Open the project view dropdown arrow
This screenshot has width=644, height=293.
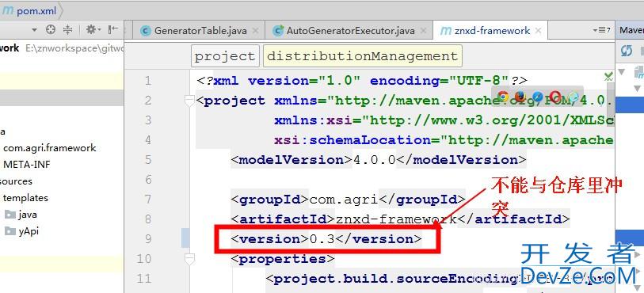tap(35, 30)
